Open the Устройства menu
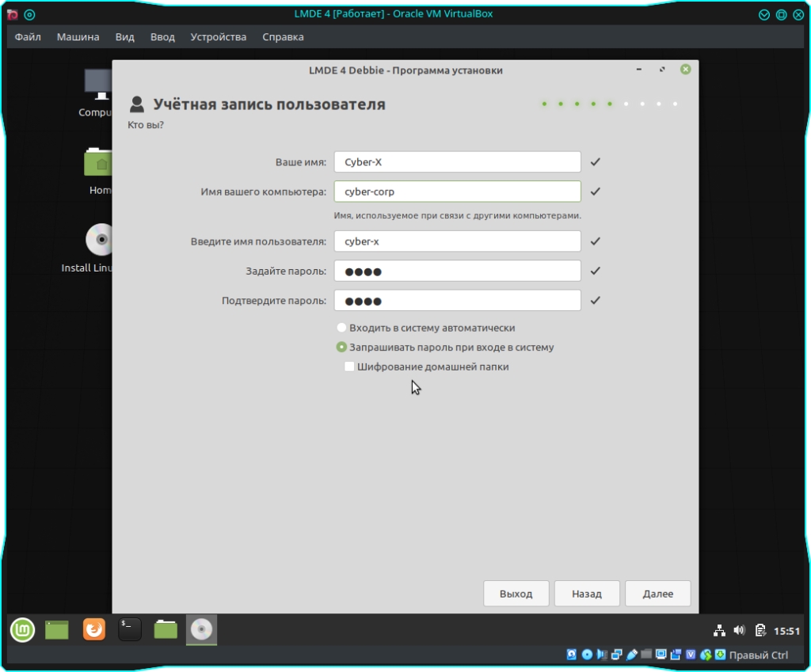Screen dimensions: 811x672 pyautogui.click(x=218, y=37)
